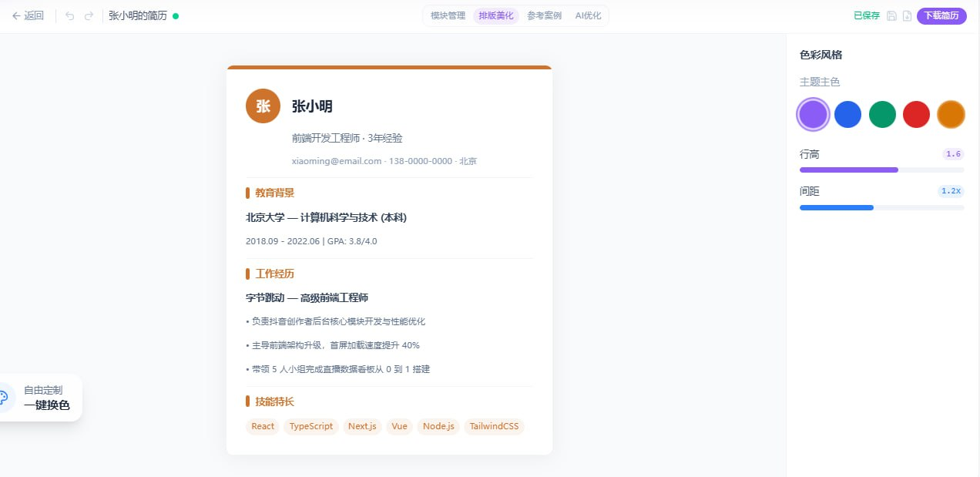Click the TailwindCSS skill tag
Viewport: 980px width, 477px height.
[494, 426]
